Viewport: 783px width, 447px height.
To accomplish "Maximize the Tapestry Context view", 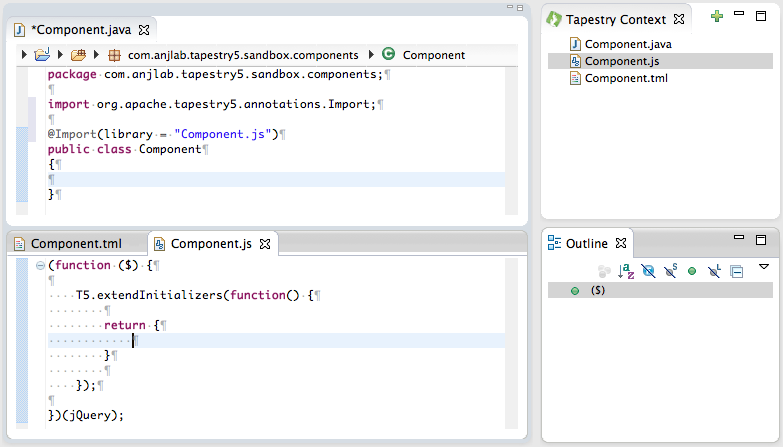I will [x=761, y=16].
